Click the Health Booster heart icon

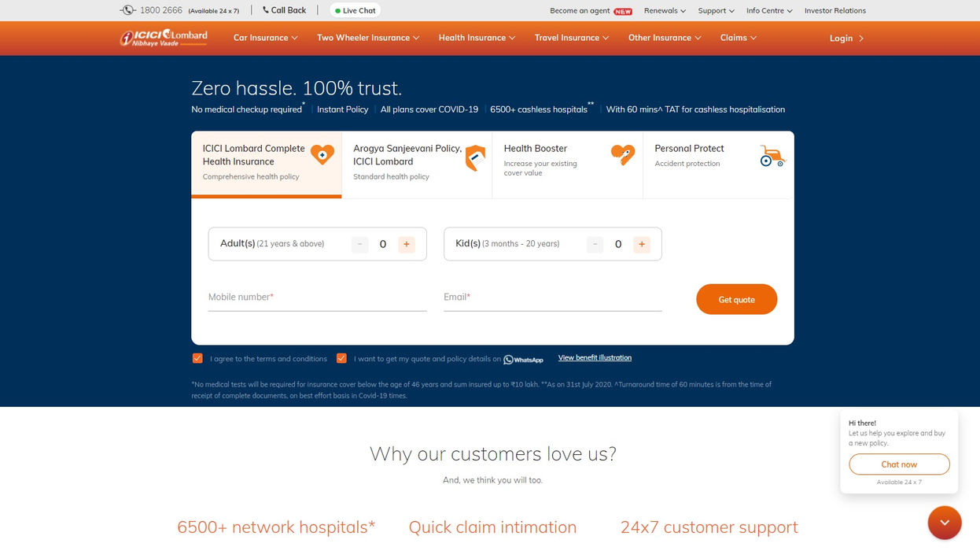tap(623, 154)
